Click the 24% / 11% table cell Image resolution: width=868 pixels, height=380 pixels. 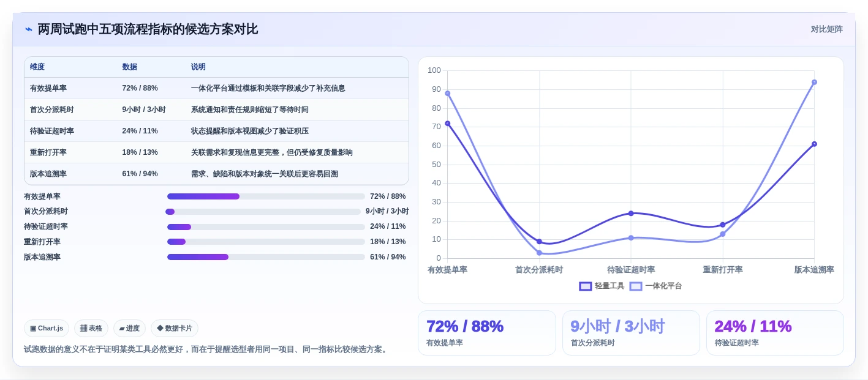(x=140, y=131)
